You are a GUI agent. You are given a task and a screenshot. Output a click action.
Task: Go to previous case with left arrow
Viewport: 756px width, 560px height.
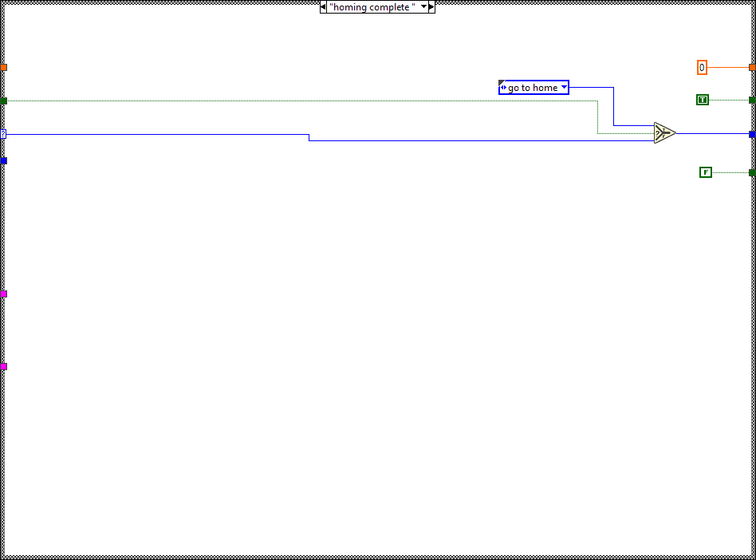pos(322,7)
